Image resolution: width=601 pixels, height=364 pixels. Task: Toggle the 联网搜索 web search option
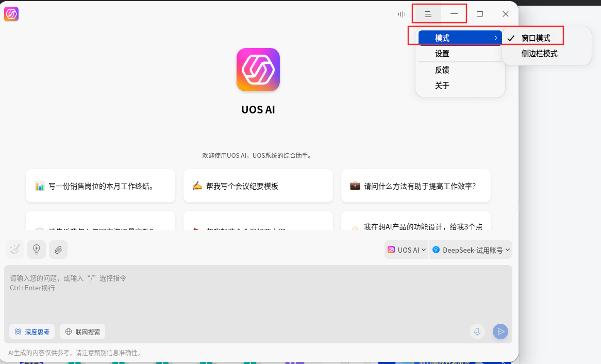point(82,332)
